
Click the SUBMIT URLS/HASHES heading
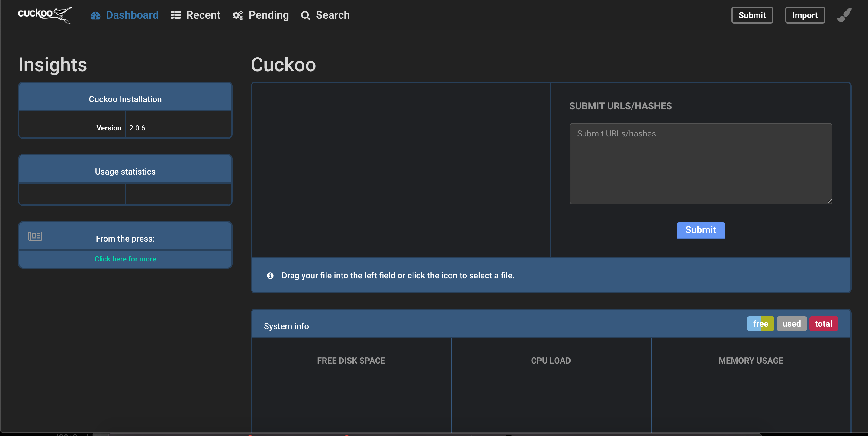tap(620, 106)
